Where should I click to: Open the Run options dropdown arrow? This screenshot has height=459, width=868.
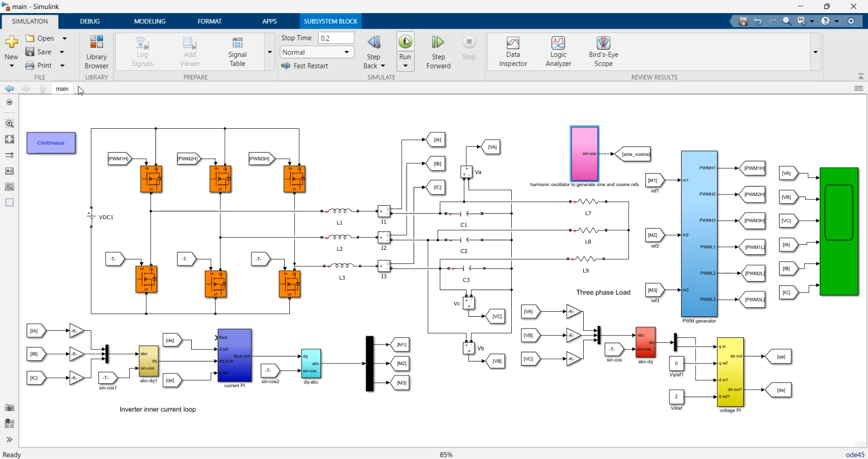(x=405, y=66)
